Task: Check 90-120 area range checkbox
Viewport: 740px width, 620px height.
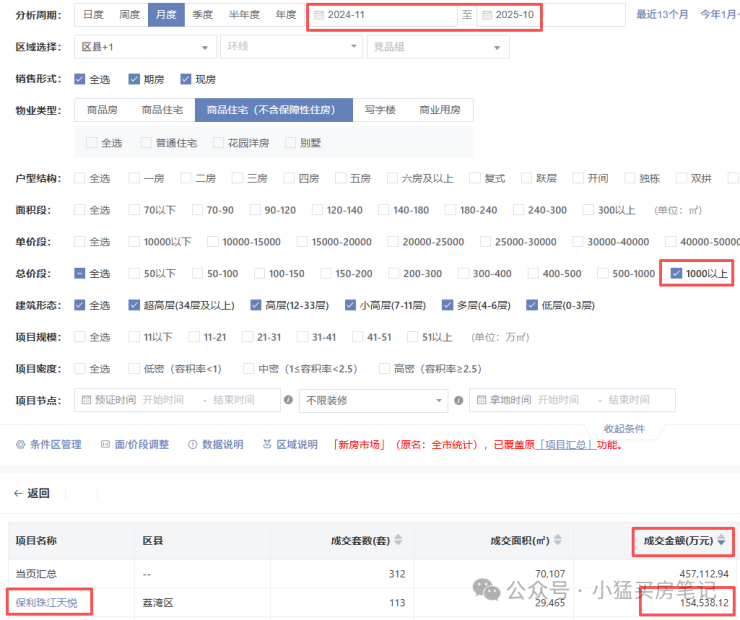Action: (255, 210)
